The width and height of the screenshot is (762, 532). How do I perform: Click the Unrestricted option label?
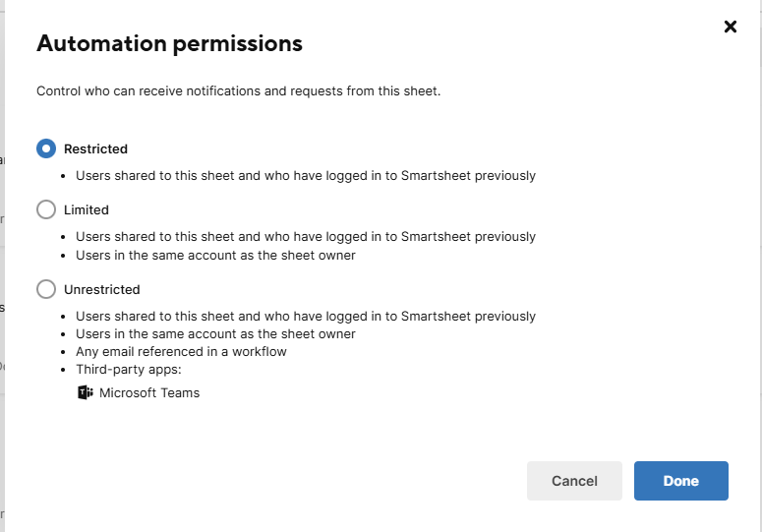pos(102,290)
